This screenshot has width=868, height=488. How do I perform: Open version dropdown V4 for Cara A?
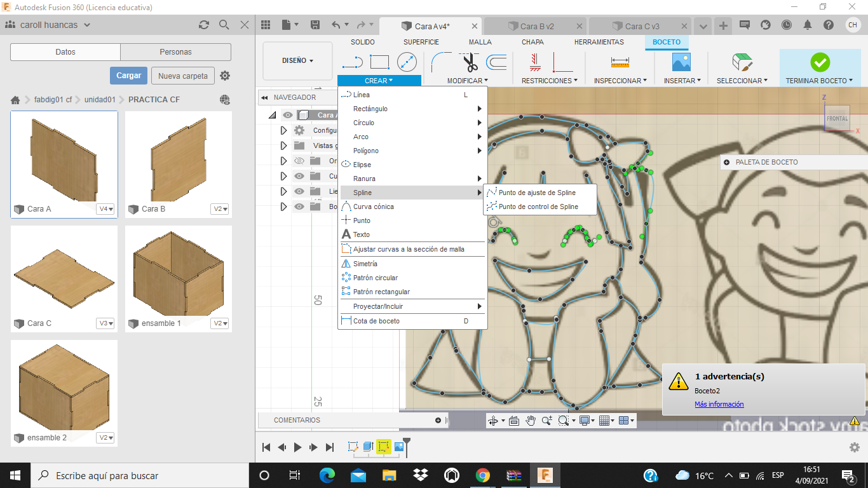pyautogui.click(x=105, y=209)
